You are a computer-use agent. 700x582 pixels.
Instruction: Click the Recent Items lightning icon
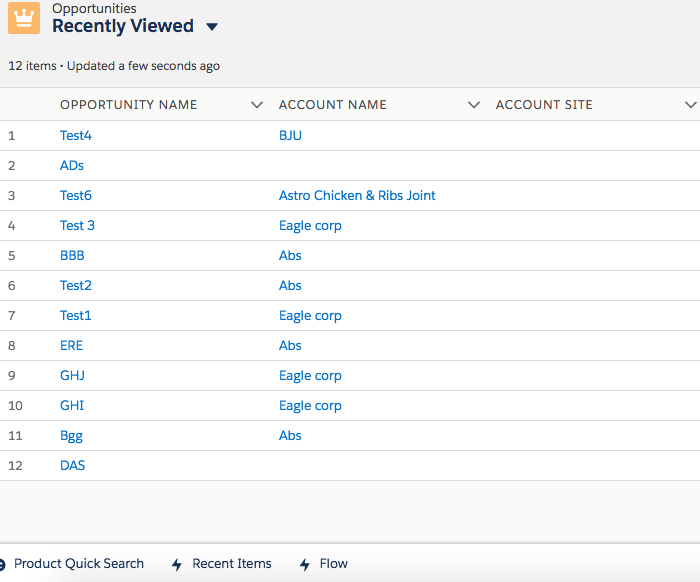[x=177, y=565]
